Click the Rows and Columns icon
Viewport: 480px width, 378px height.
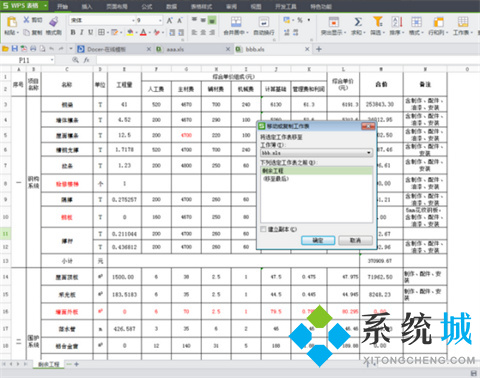438,22
